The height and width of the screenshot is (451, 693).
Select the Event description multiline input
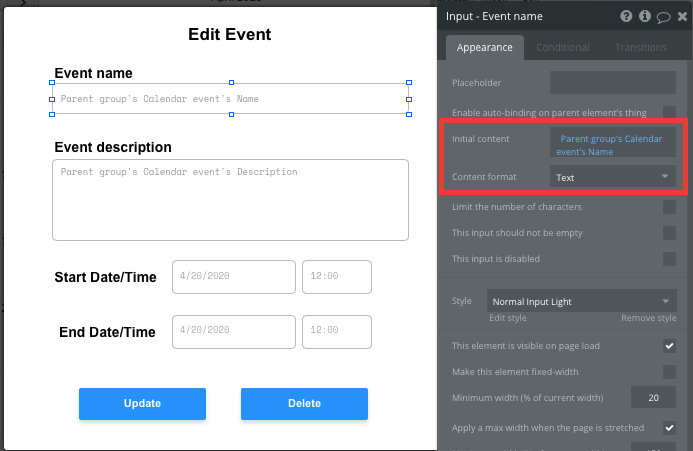coord(230,200)
